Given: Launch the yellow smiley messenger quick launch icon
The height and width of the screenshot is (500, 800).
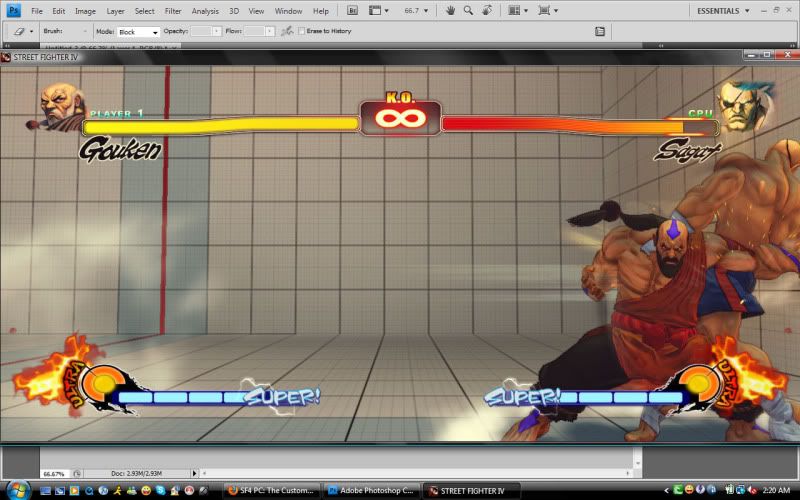Looking at the screenshot, I should [146, 491].
